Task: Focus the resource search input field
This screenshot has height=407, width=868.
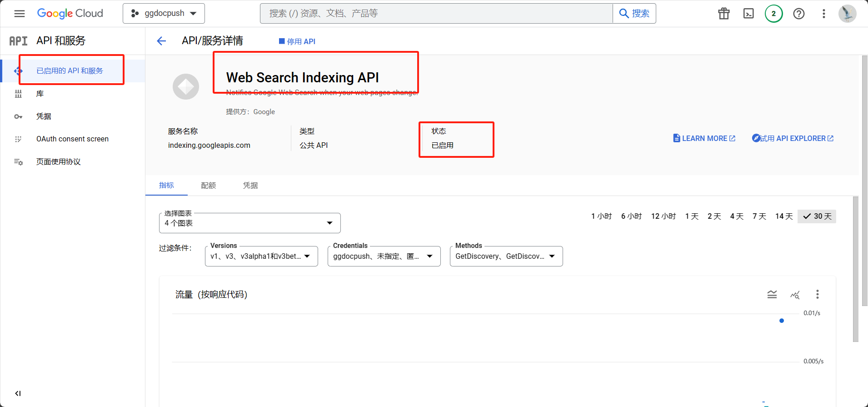Action: click(436, 14)
